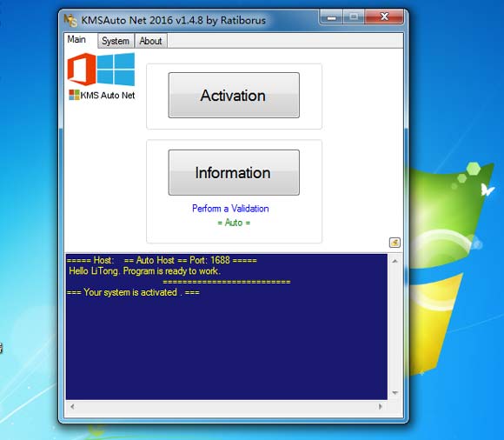This screenshot has height=440, width=504.
Task: Click the horizontal scrollbar left arrow
Action: click(72, 407)
